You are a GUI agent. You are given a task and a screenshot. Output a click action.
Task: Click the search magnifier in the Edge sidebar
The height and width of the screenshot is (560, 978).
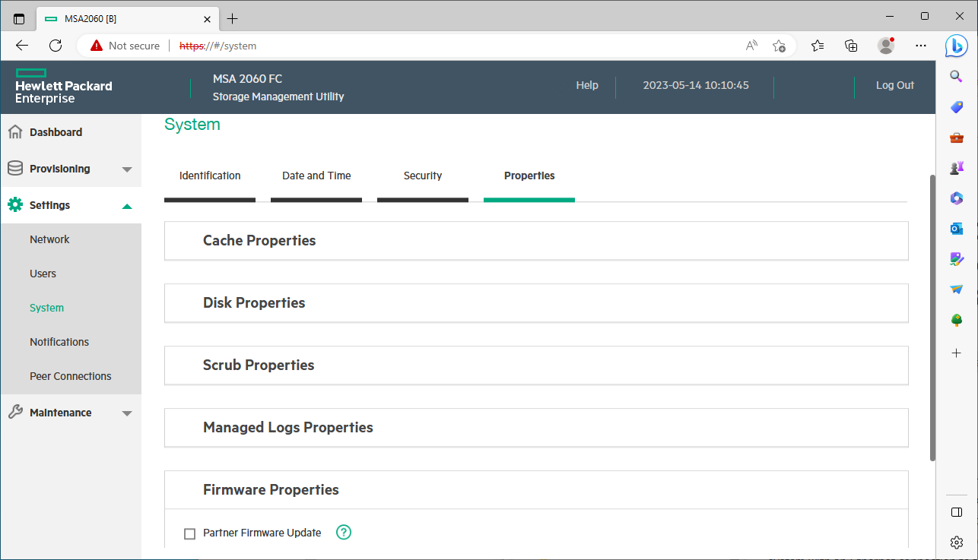click(x=956, y=76)
